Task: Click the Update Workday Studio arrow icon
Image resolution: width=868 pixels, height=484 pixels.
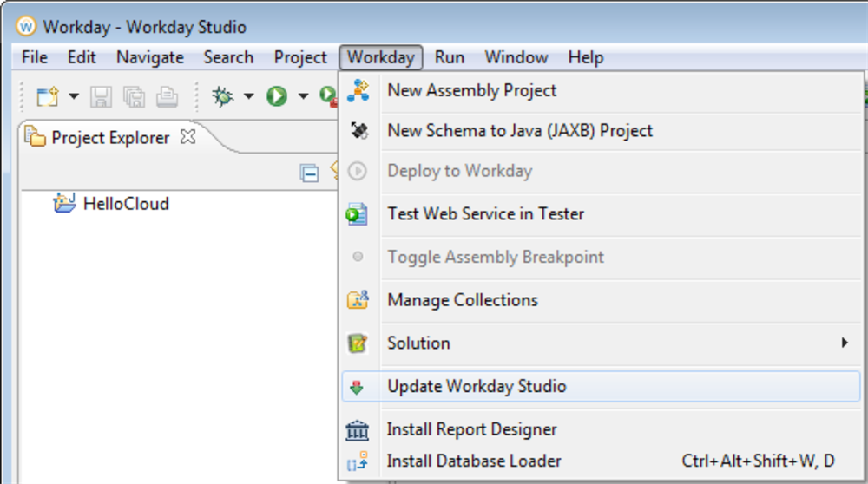Action: (357, 387)
